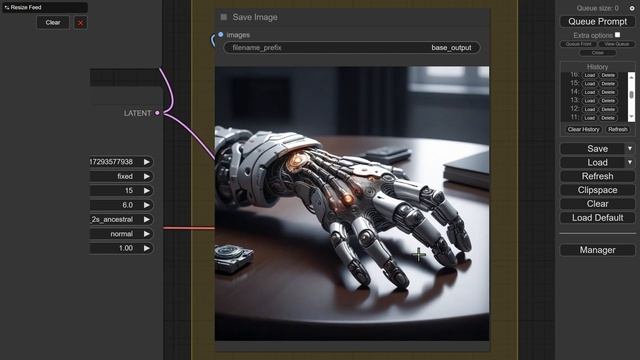Delete history entry 15
640x360 pixels.
(x=608, y=84)
